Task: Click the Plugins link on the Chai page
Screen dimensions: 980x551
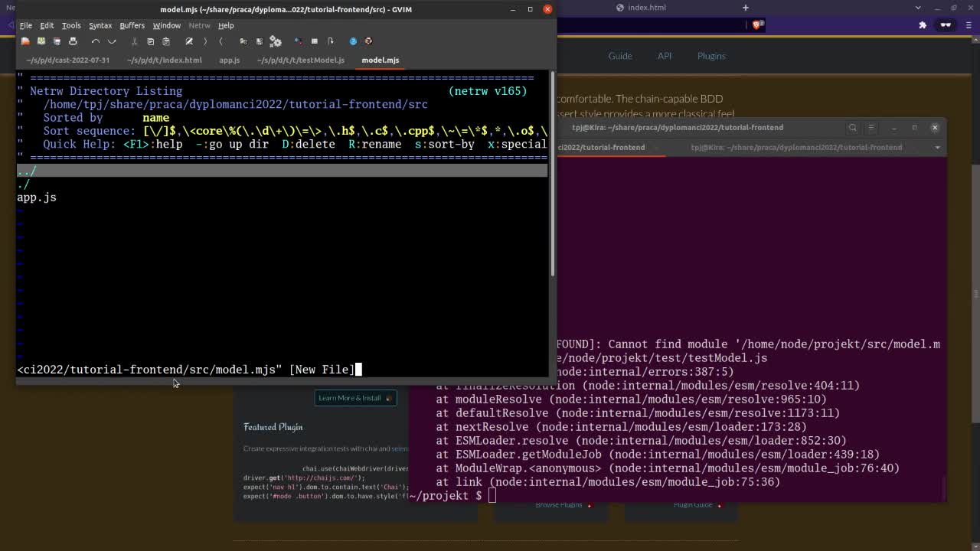Action: 711,56
